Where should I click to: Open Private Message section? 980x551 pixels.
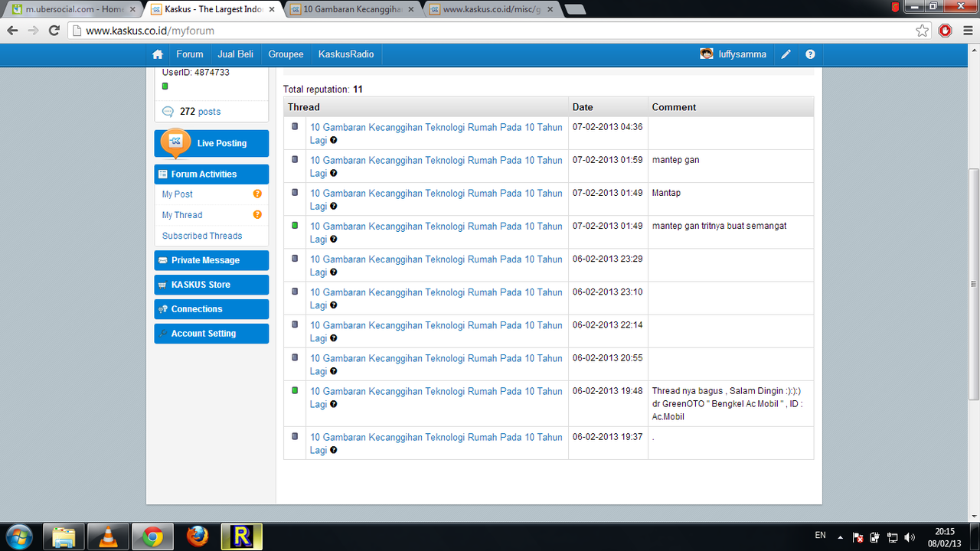(x=211, y=260)
